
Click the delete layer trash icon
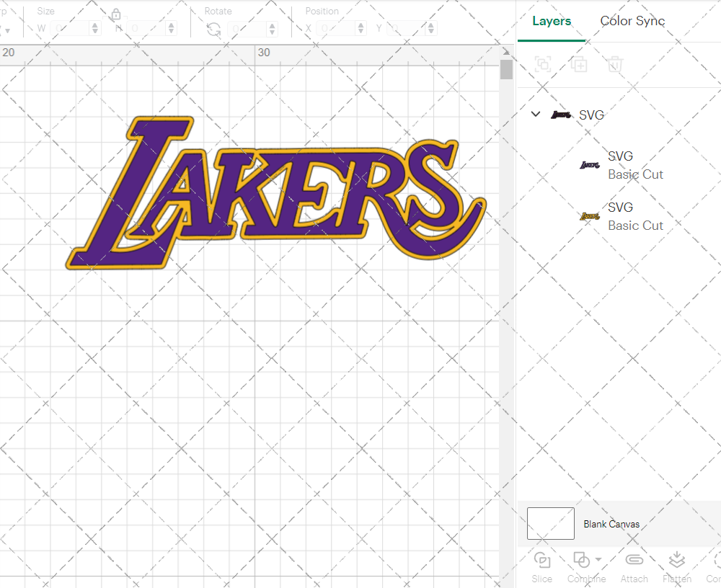(614, 64)
